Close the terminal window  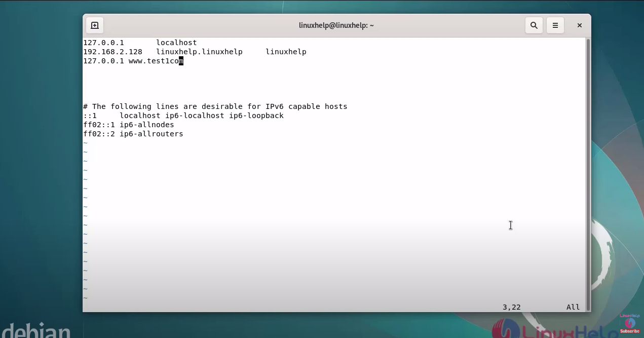(x=579, y=25)
